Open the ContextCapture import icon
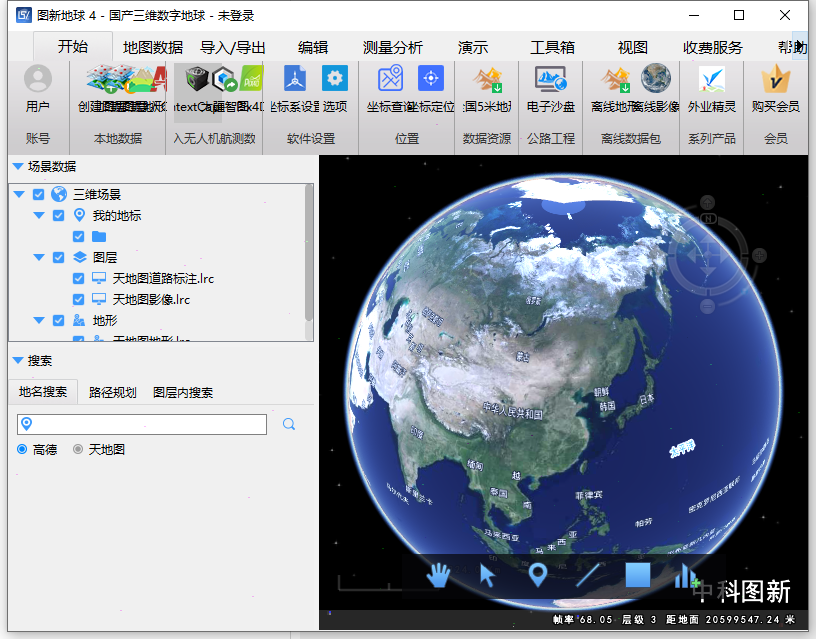816x639 pixels. point(197,79)
